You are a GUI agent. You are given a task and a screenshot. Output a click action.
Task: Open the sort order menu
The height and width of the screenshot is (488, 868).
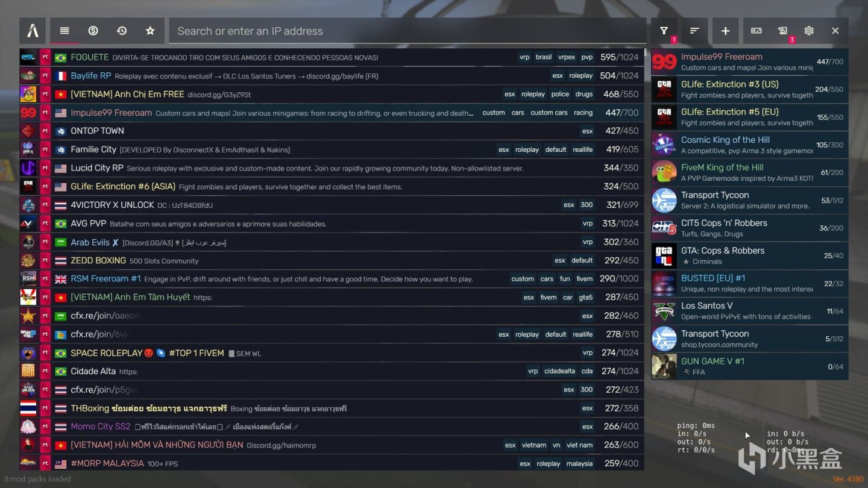click(694, 31)
